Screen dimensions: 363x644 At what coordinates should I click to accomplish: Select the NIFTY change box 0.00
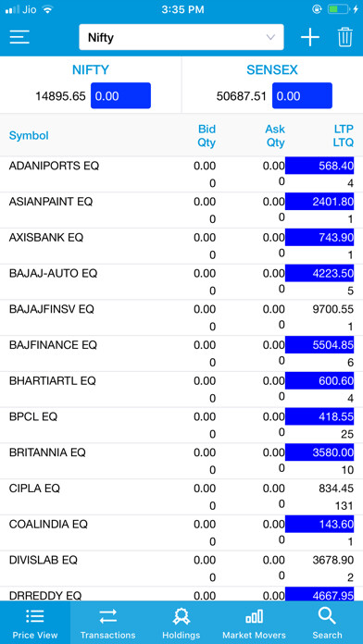point(121,95)
